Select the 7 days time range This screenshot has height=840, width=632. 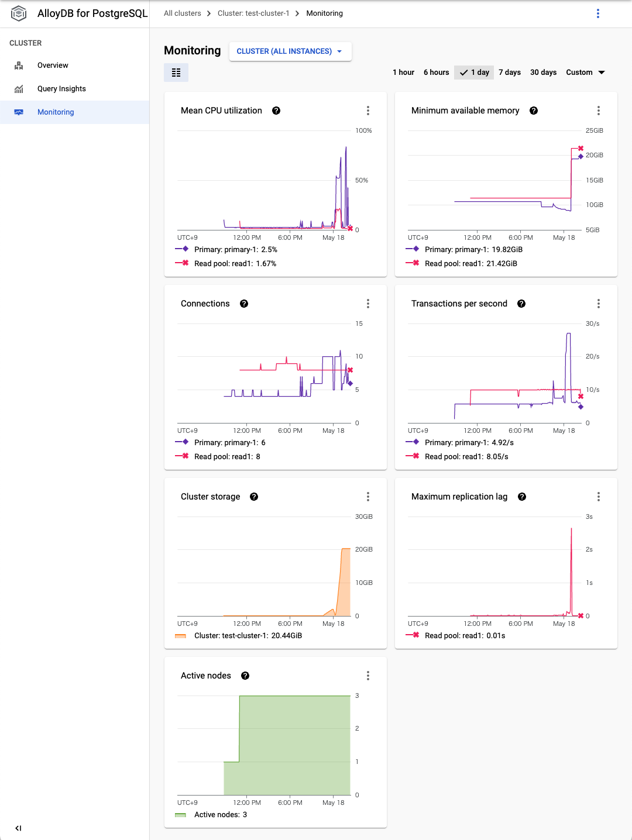click(509, 72)
